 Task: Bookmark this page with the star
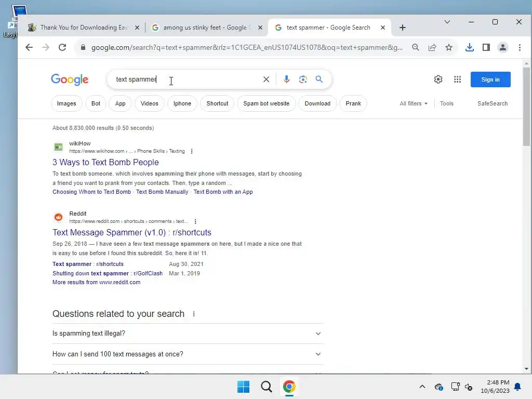click(448, 47)
